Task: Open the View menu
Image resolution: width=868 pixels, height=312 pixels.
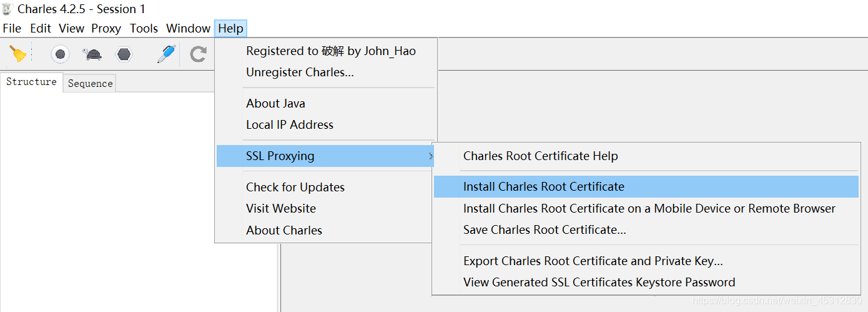Action: [x=71, y=28]
